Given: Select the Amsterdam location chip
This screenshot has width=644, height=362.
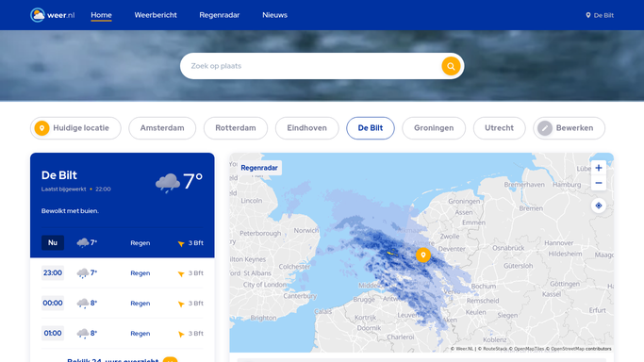Looking at the screenshot, I should (162, 128).
